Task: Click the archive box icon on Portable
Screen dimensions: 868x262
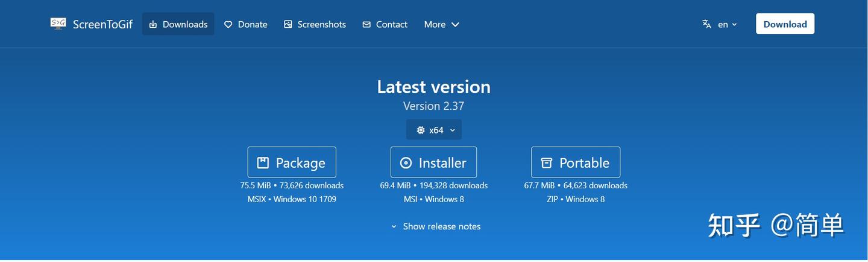Action: [x=547, y=162]
